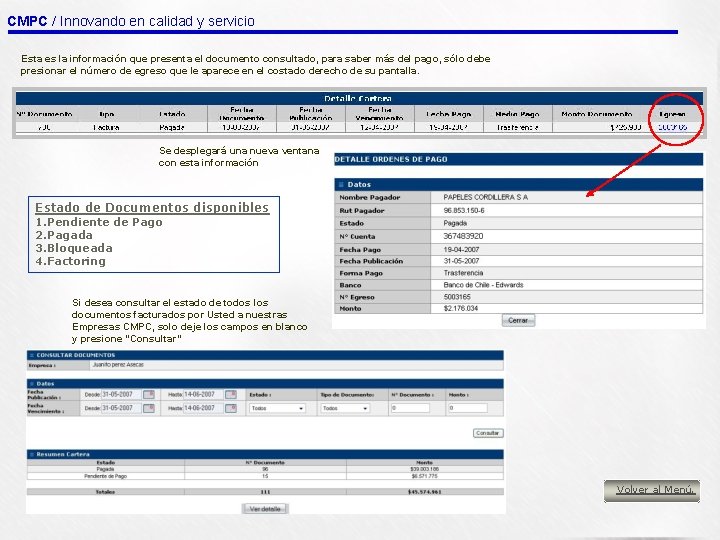Click the Datos header in payment detail
This screenshot has height=540, width=720.
(x=518, y=185)
